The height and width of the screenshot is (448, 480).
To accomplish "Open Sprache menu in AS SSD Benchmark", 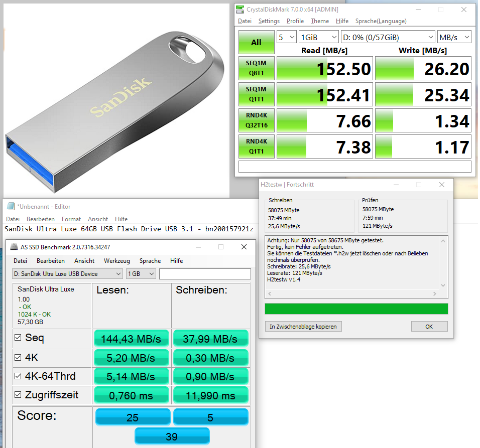I will pyautogui.click(x=150, y=261).
